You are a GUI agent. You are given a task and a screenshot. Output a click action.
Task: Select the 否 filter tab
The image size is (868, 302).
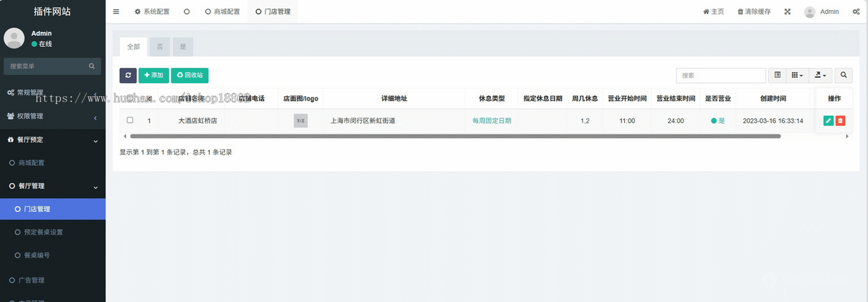coord(159,46)
